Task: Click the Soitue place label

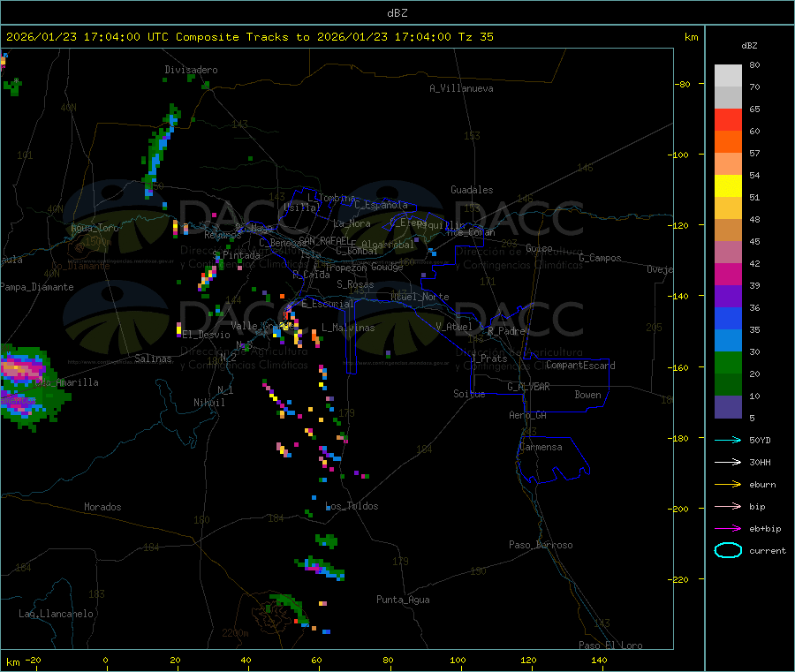Action: point(469,394)
